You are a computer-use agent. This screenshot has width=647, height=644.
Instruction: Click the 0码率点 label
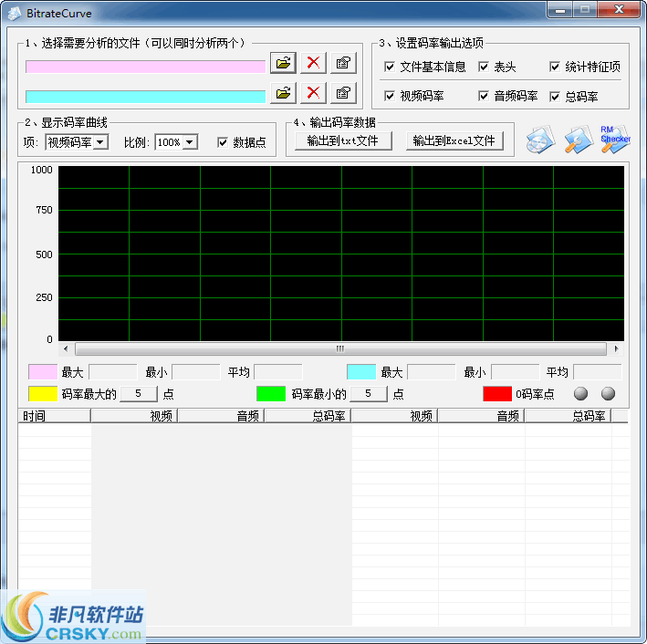click(535, 394)
